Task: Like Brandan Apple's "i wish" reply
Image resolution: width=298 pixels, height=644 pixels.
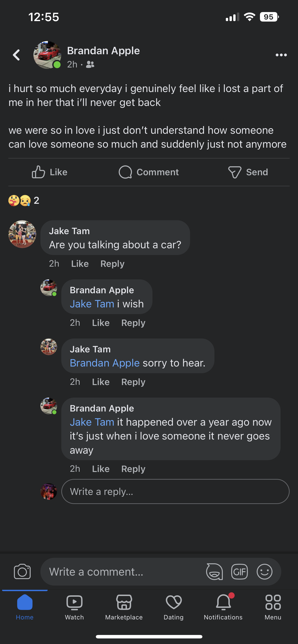Action: (x=100, y=323)
